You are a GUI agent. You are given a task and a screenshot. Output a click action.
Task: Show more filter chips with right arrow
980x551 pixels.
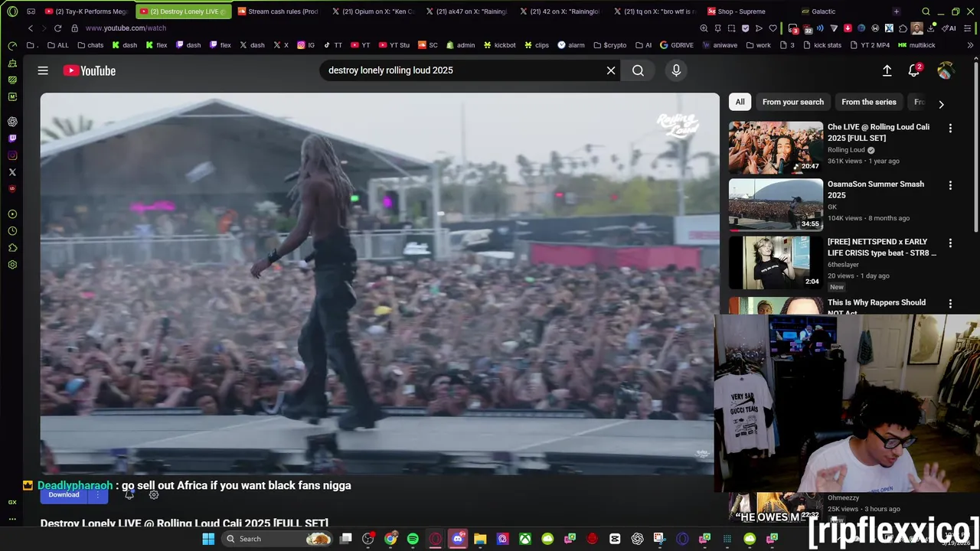pyautogui.click(x=941, y=104)
